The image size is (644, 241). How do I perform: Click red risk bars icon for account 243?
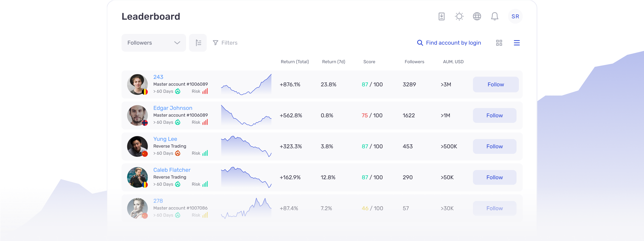pyautogui.click(x=205, y=91)
